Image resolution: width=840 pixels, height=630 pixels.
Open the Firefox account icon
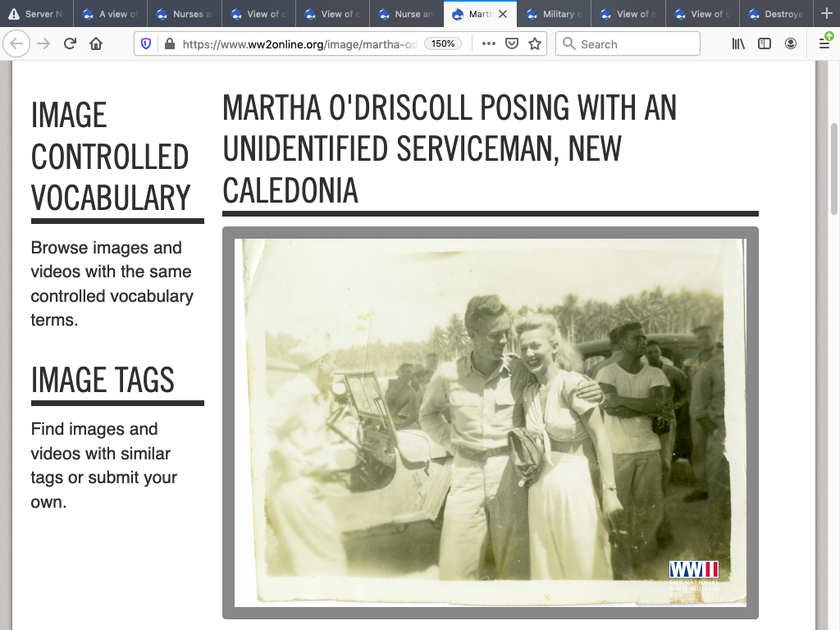791,44
